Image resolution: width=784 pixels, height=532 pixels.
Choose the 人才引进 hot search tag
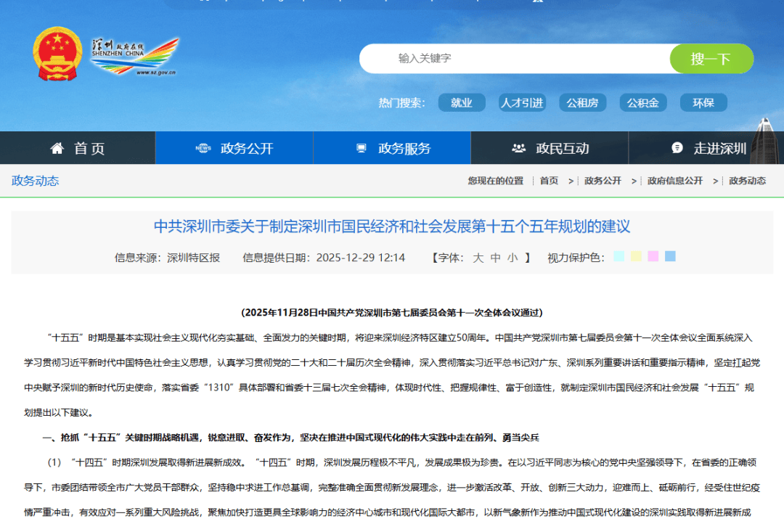(522, 103)
